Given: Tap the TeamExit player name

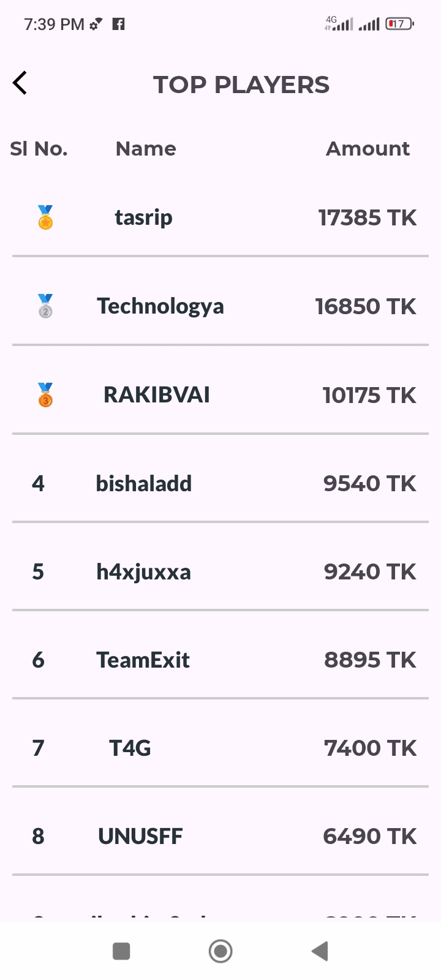Looking at the screenshot, I should 143,660.
